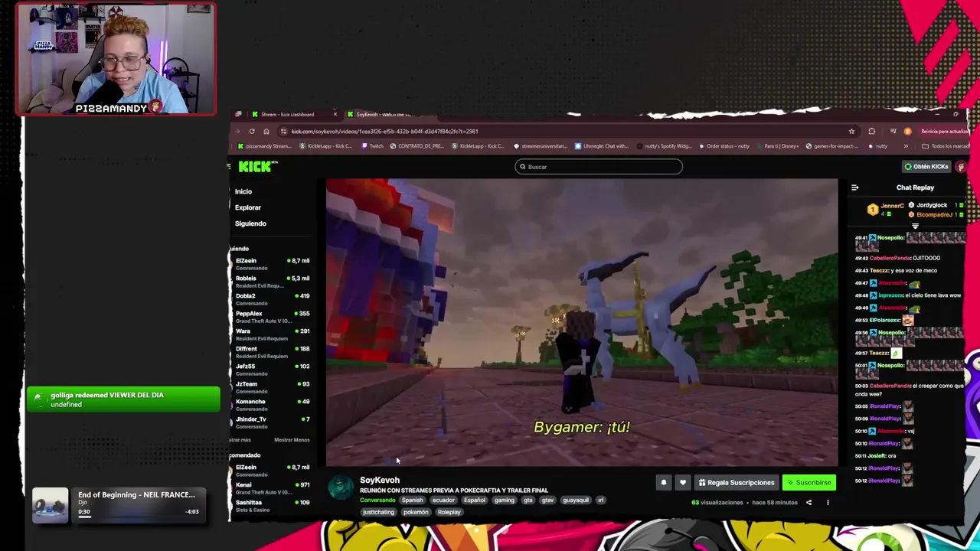
Task: Open Robleis channel in sidebar
Action: (272, 282)
